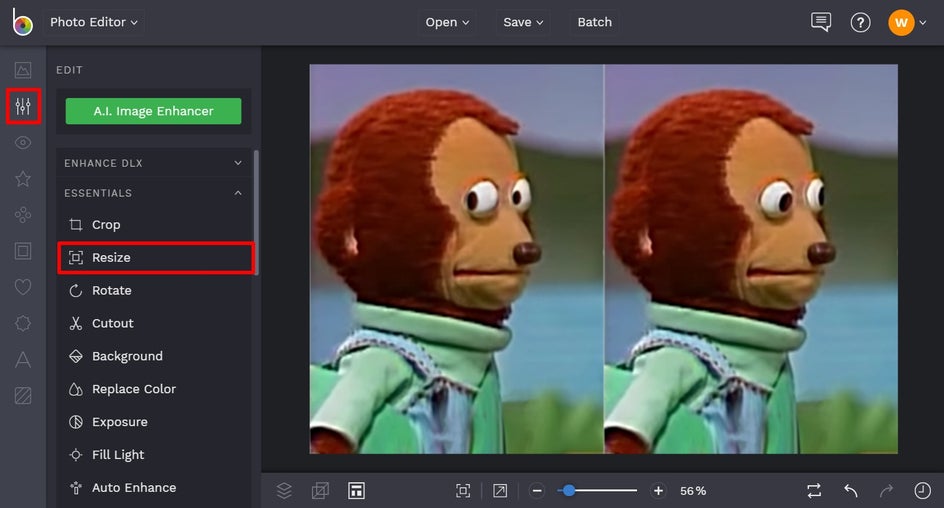Click the Cutout scissors icon

pyautogui.click(x=76, y=323)
